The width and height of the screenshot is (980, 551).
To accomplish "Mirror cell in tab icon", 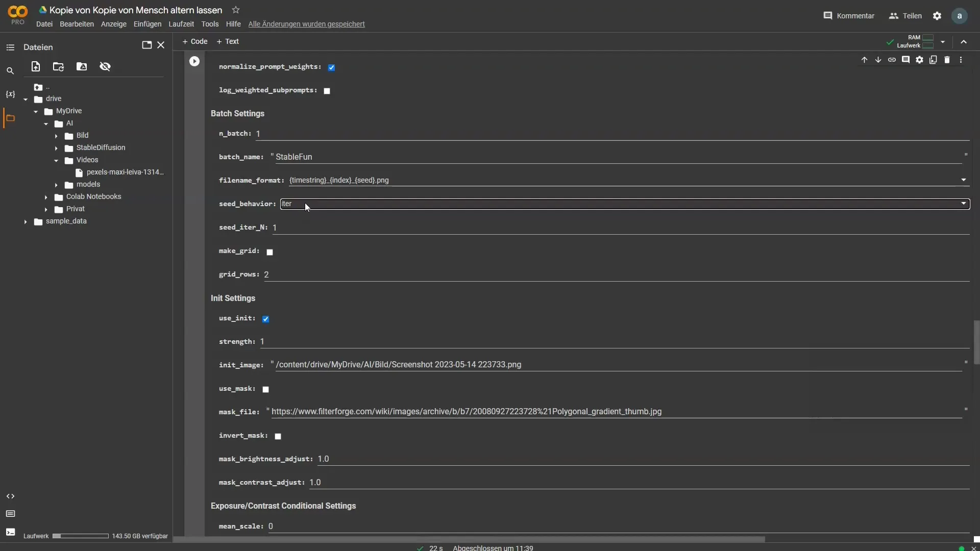I will pos(933,60).
